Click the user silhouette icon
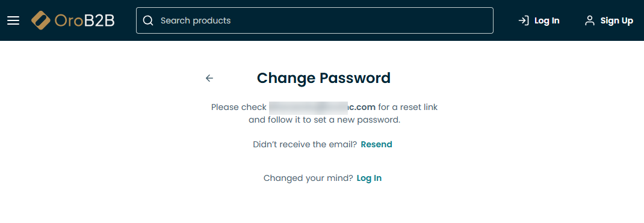The height and width of the screenshot is (223, 644). (x=590, y=20)
